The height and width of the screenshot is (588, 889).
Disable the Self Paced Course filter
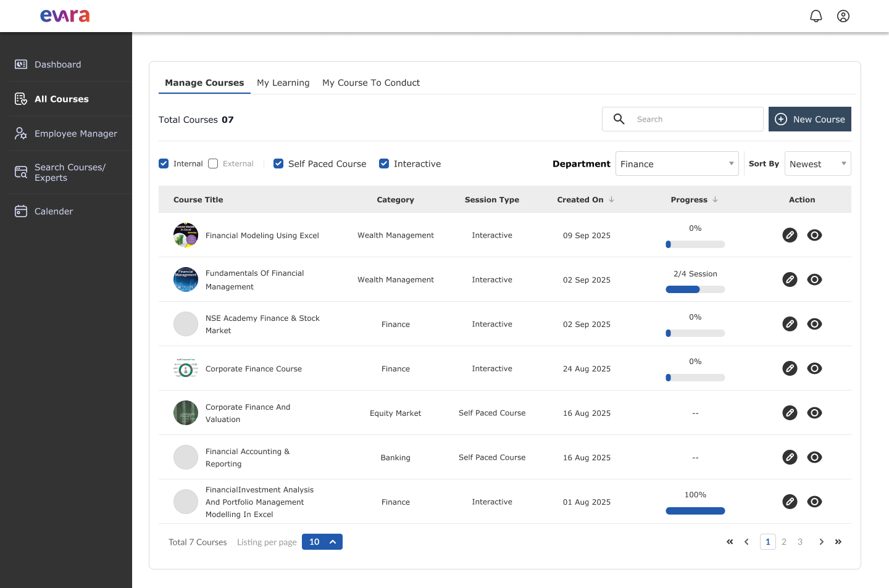coord(278,163)
